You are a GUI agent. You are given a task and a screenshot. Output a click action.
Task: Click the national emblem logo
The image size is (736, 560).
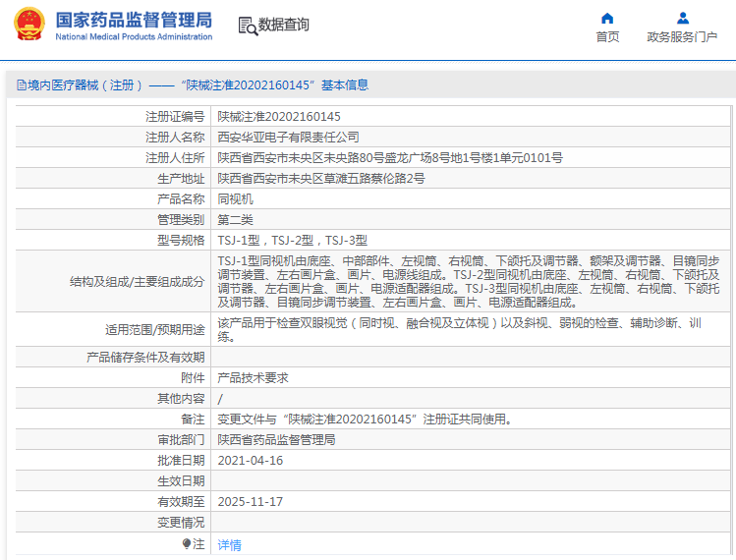[x=29, y=25]
